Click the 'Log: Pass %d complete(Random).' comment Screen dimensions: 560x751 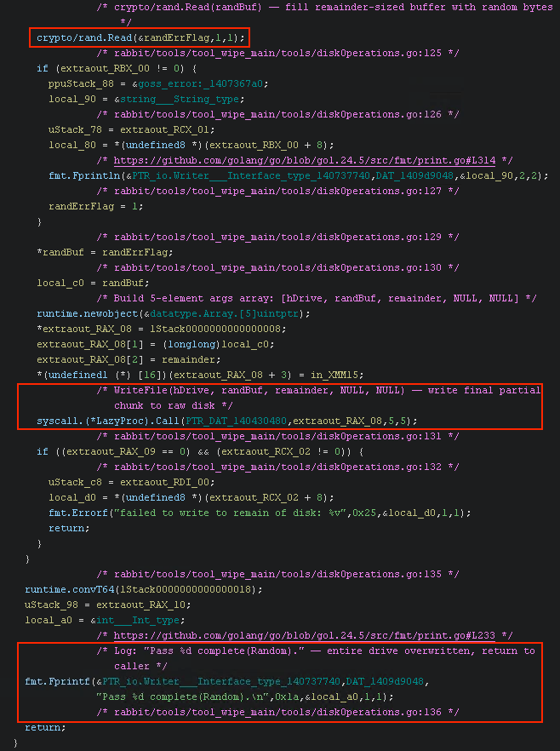point(317,658)
